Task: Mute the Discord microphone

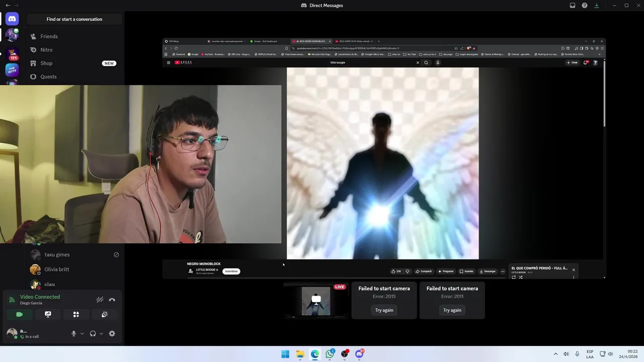Action: click(x=73, y=333)
